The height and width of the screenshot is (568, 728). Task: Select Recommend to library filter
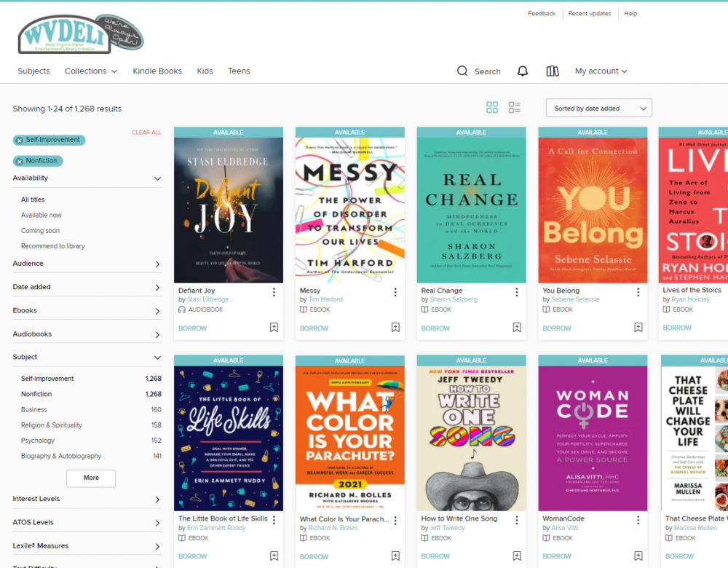pos(53,246)
